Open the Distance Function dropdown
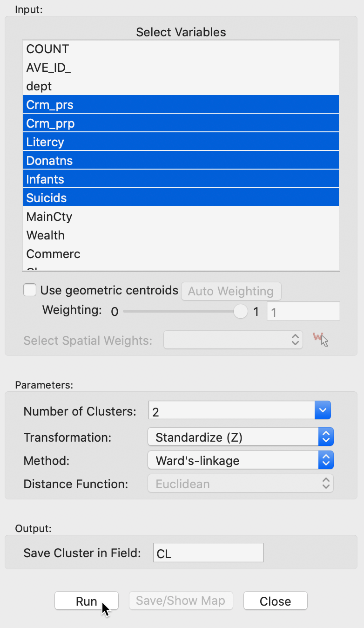 click(240, 484)
